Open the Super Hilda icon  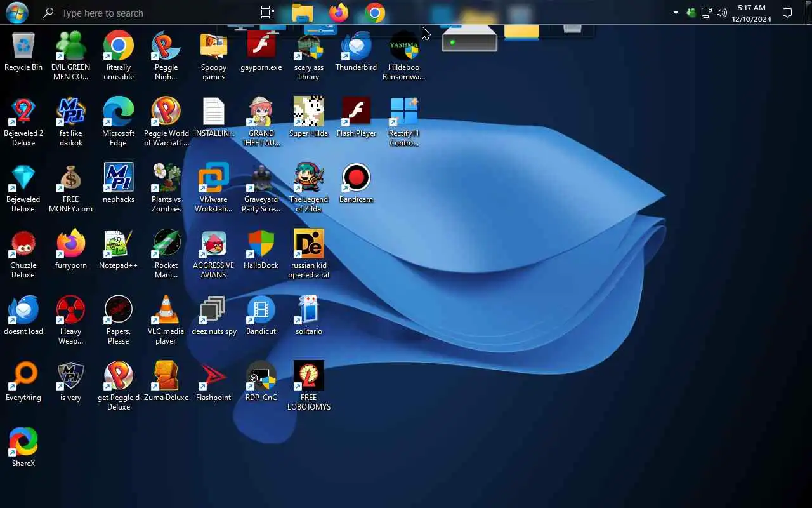(x=309, y=118)
